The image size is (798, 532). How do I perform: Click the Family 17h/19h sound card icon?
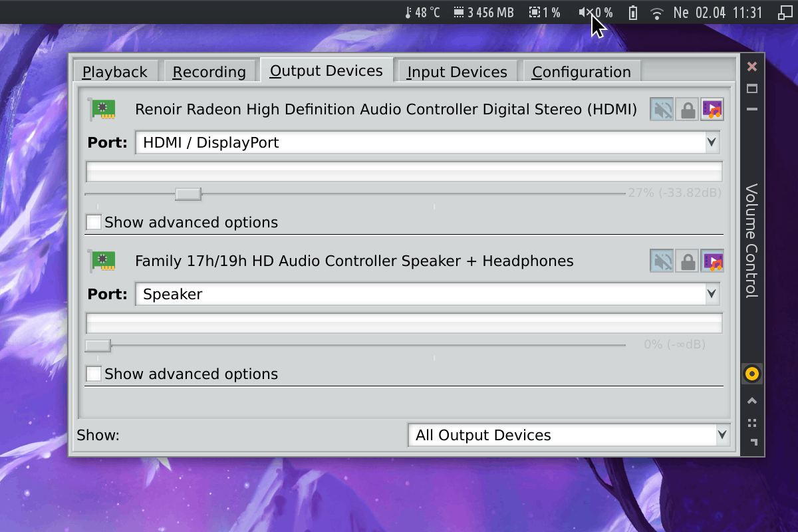pos(102,261)
